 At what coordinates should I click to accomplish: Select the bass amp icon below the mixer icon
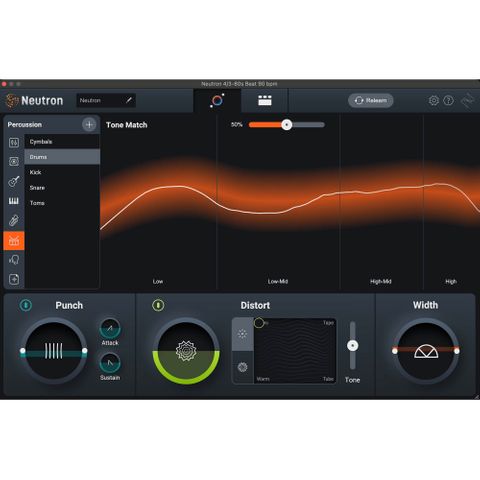point(14,162)
